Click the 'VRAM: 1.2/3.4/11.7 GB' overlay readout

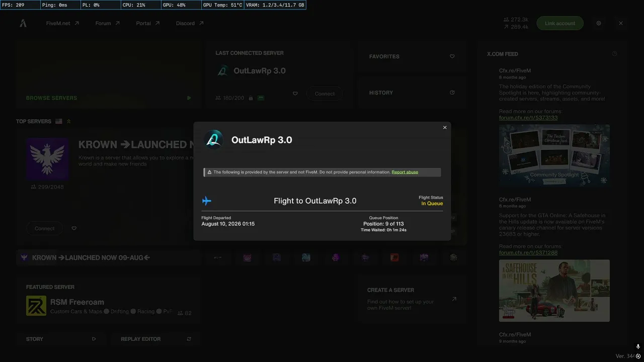coord(275,5)
